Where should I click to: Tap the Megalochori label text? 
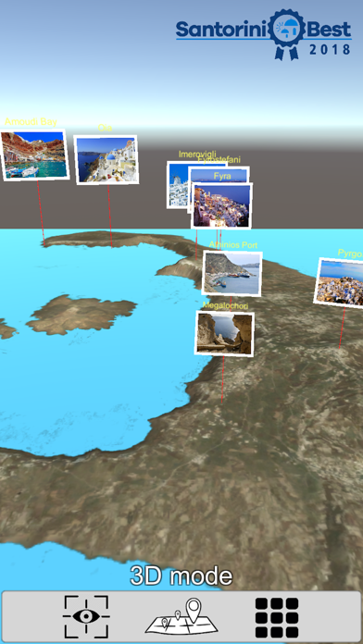click(x=225, y=305)
